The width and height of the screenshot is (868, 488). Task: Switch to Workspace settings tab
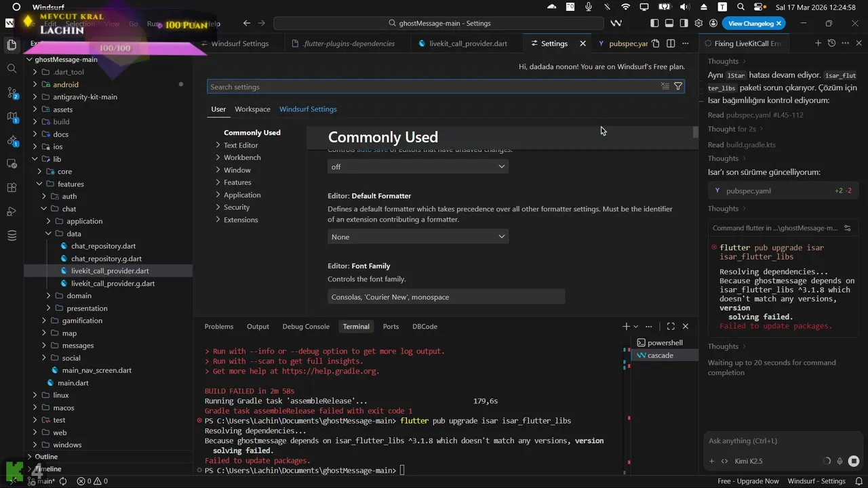click(x=252, y=109)
